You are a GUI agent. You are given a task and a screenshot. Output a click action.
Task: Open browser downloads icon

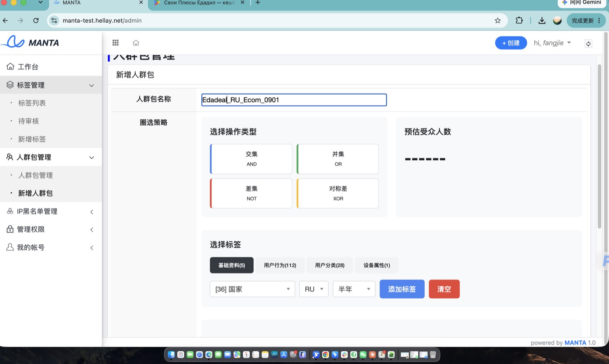point(542,20)
